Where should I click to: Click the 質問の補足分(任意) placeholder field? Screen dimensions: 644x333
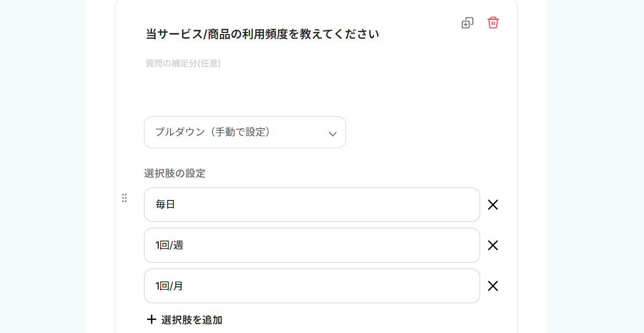(x=183, y=63)
